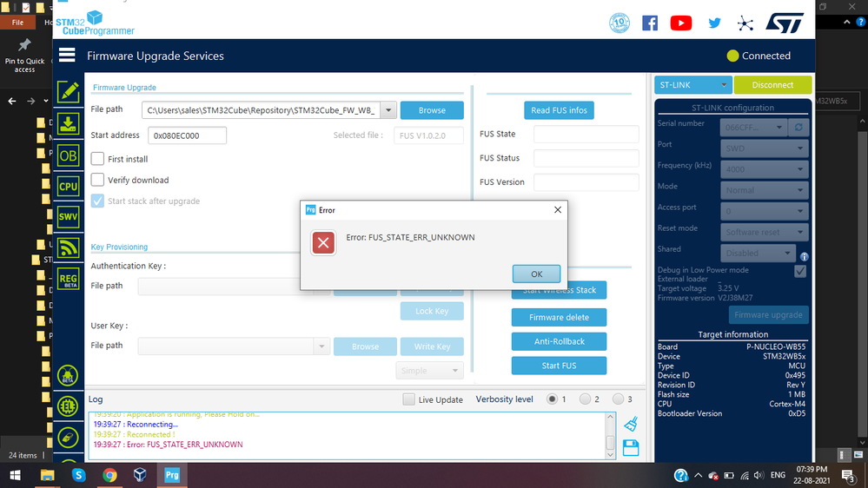Close the Error dialog with X
This screenshot has width=868, height=488.
558,209
